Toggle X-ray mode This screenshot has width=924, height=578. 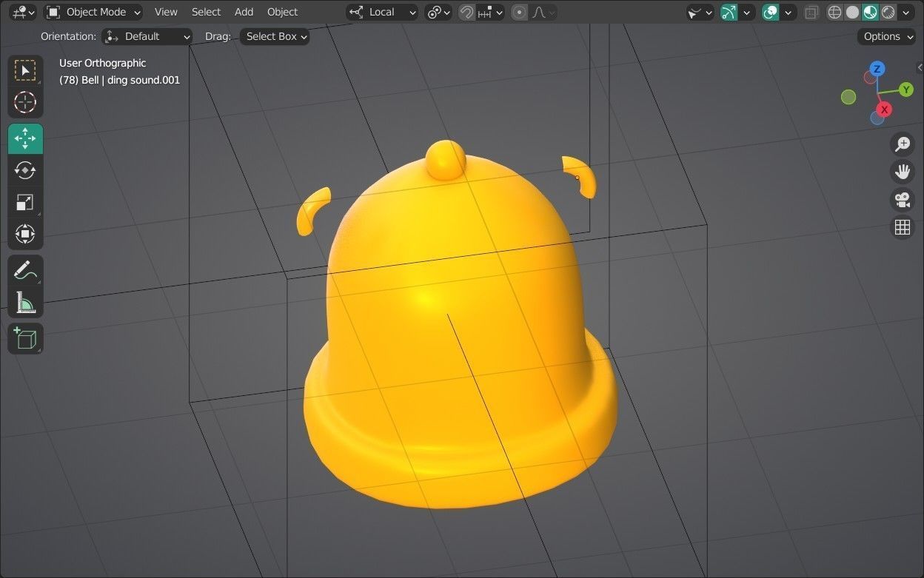coord(812,12)
